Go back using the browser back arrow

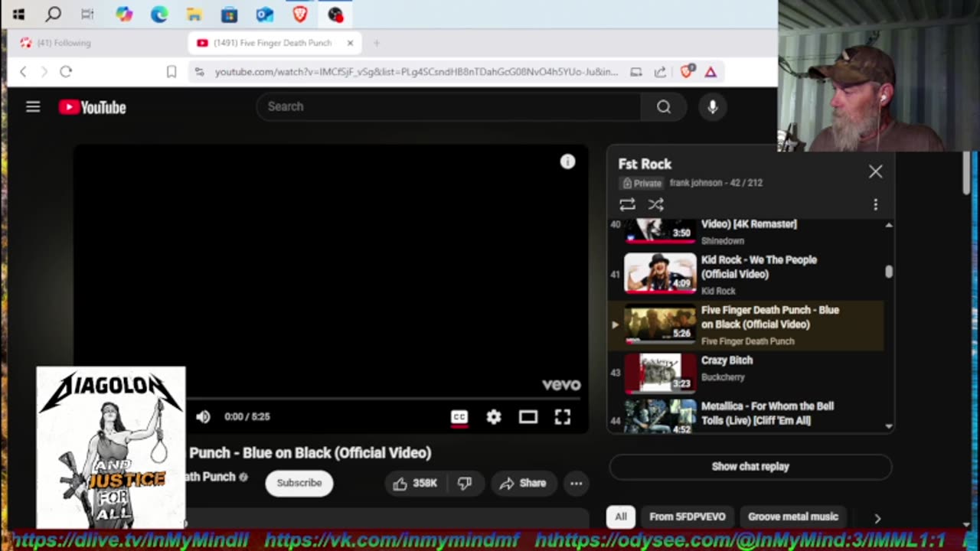23,71
